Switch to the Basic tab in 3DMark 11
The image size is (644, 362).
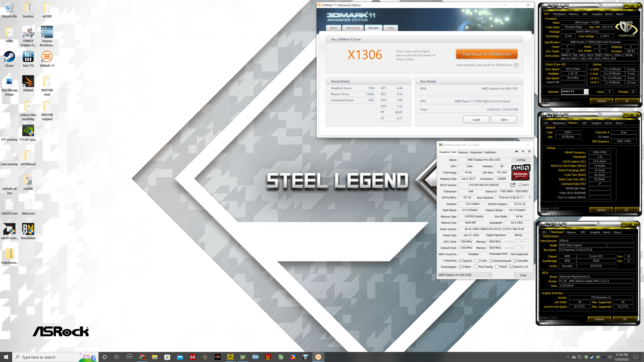[x=334, y=28]
